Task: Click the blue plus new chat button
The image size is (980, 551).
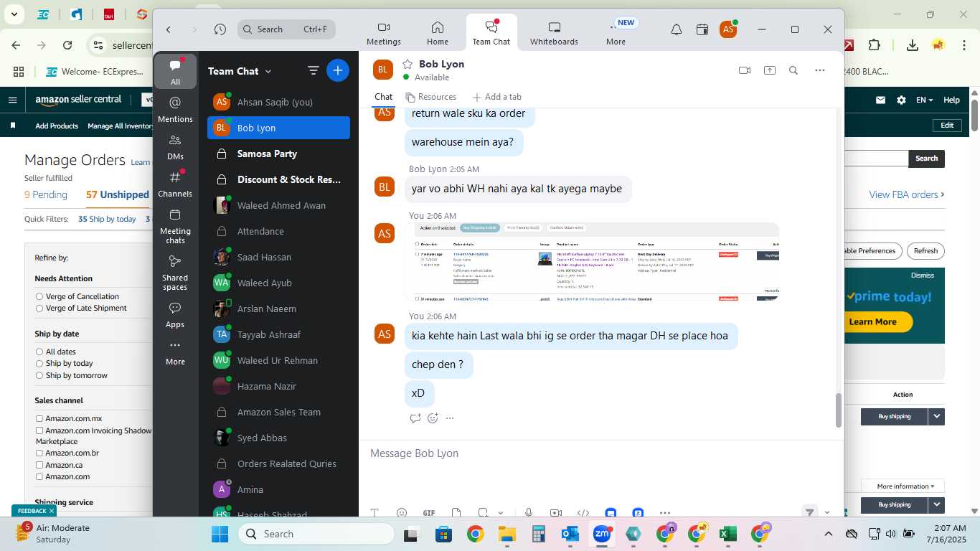Action: 338,70
